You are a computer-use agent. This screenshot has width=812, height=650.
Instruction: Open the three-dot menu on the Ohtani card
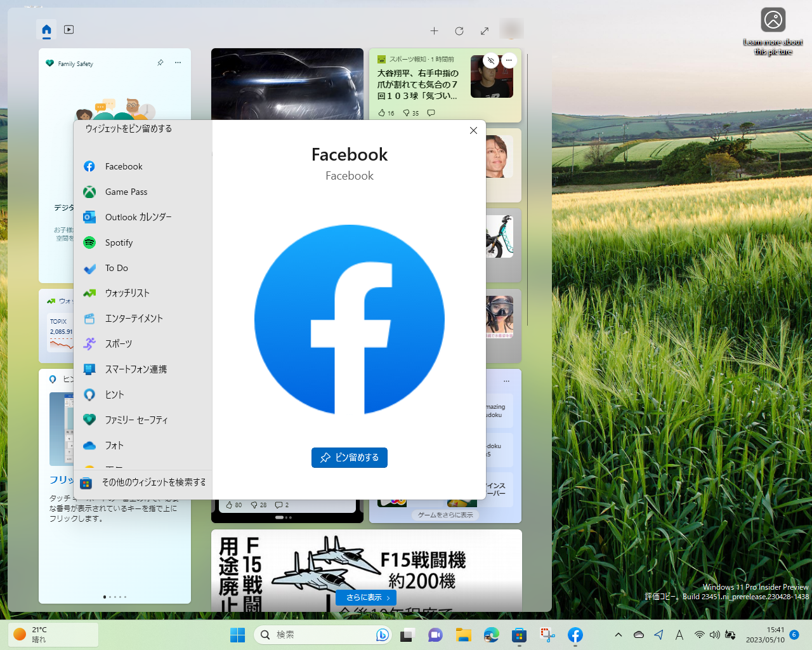pos(509,60)
